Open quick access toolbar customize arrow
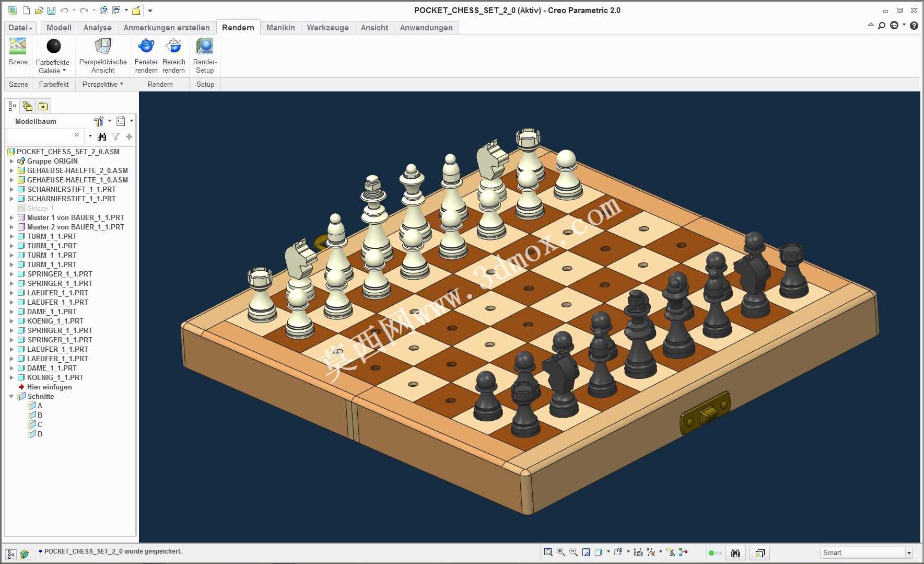The image size is (924, 564). coord(150,10)
